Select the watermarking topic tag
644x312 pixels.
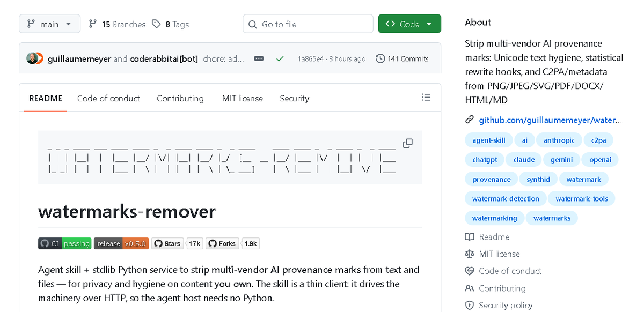[495, 218]
